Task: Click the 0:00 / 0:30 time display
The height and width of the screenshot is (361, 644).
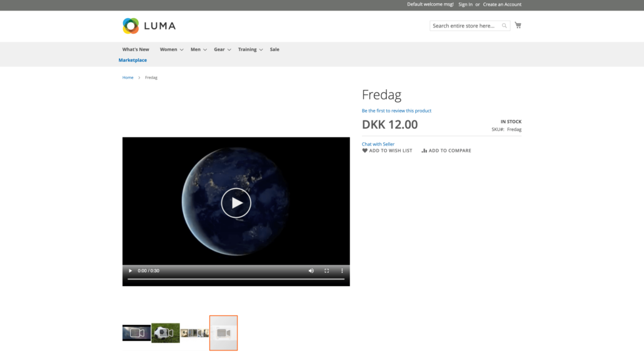Action: pyautogui.click(x=149, y=271)
